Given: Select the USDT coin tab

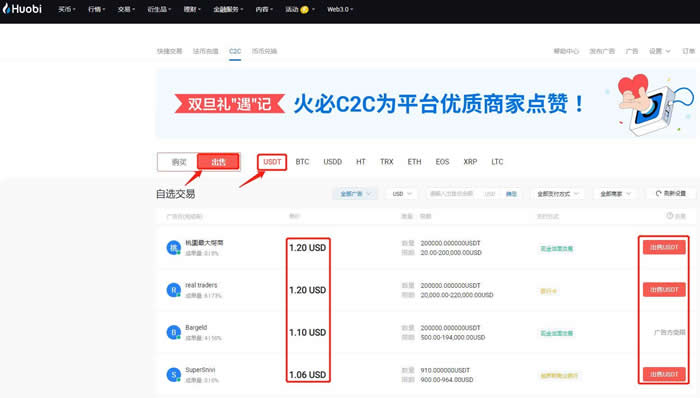Looking at the screenshot, I should [x=272, y=162].
